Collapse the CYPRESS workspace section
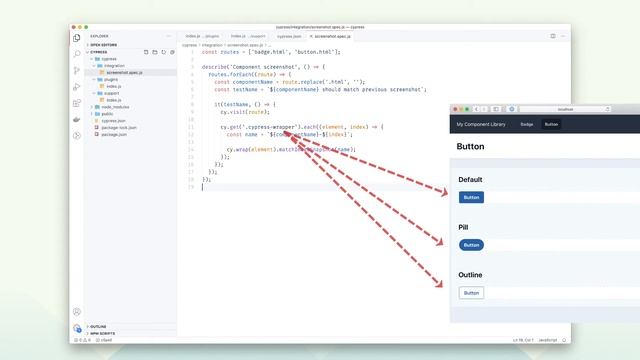 [x=98, y=52]
